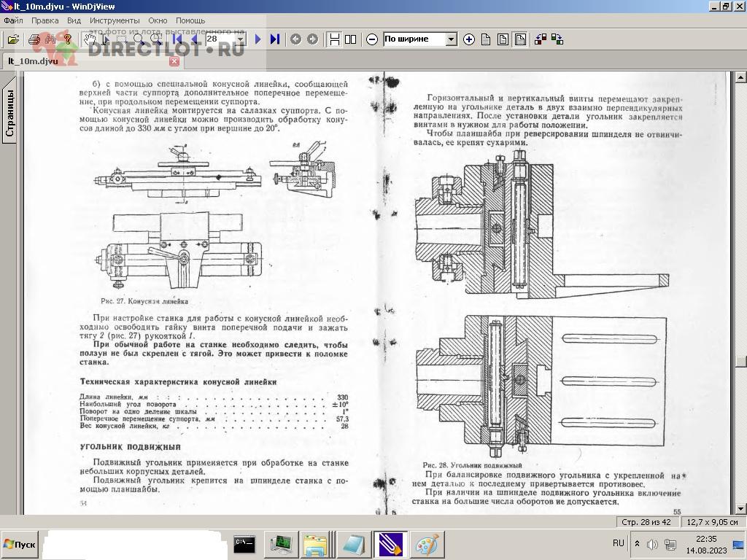Go to the first page
Screen dimensions: 747x560
click(x=177, y=39)
